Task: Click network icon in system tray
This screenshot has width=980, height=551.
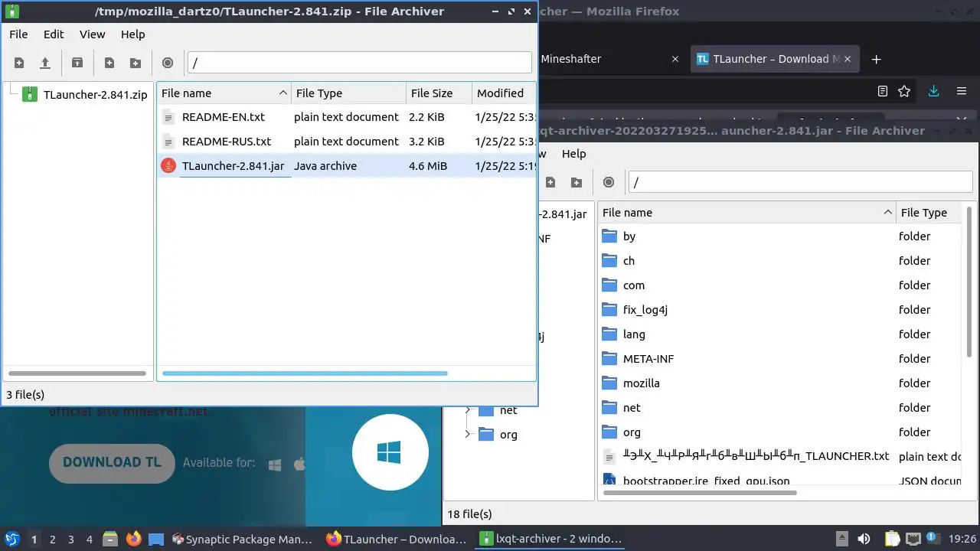Action: 913,539
